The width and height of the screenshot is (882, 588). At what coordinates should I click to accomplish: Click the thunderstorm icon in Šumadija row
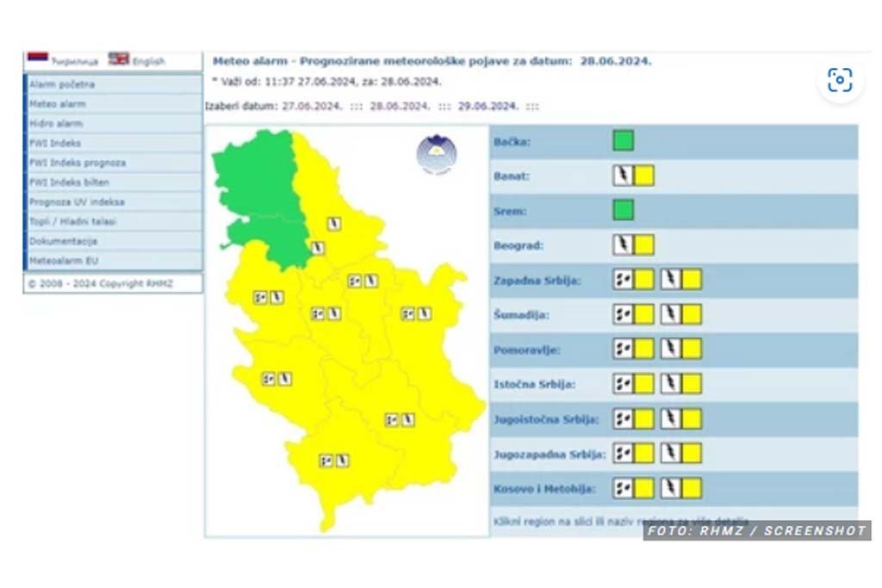click(671, 314)
